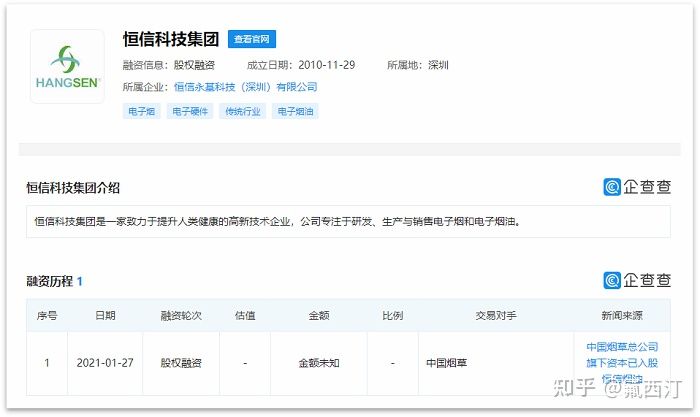Image resolution: width=700 pixels, height=417 pixels.
Task: Select the 电子烟油 tag
Action: click(295, 111)
